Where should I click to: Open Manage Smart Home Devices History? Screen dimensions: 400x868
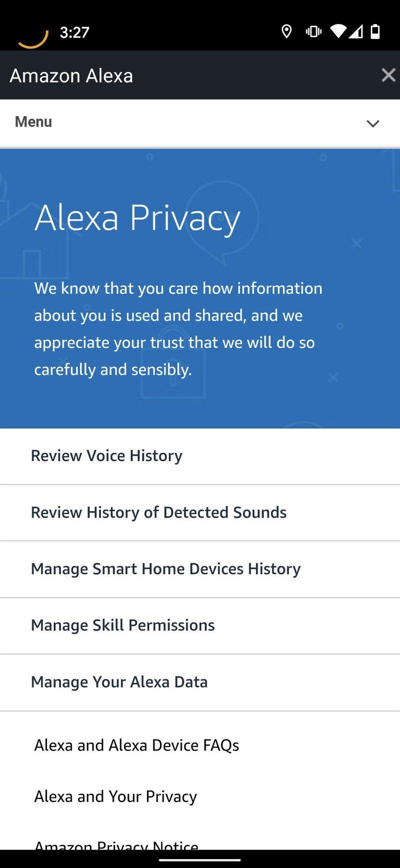[x=165, y=569]
